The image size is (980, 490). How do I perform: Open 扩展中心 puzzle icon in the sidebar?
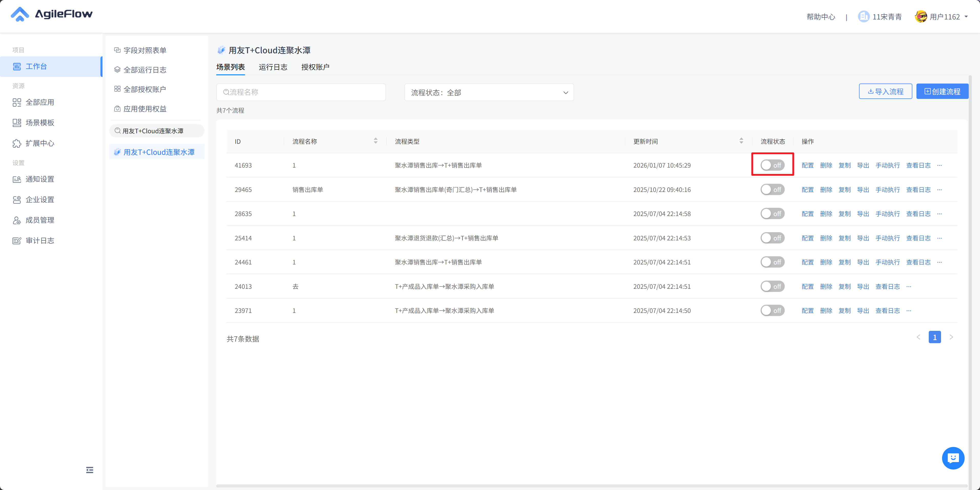(17, 144)
